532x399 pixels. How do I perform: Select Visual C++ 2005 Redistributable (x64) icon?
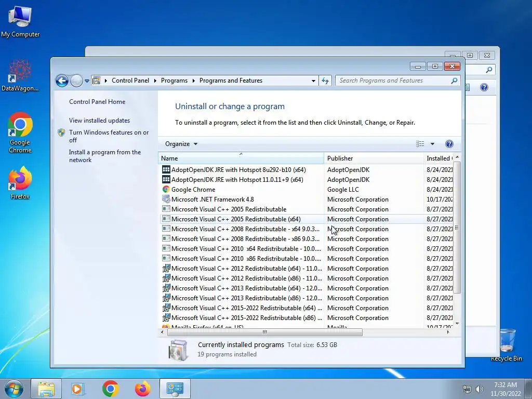166,219
